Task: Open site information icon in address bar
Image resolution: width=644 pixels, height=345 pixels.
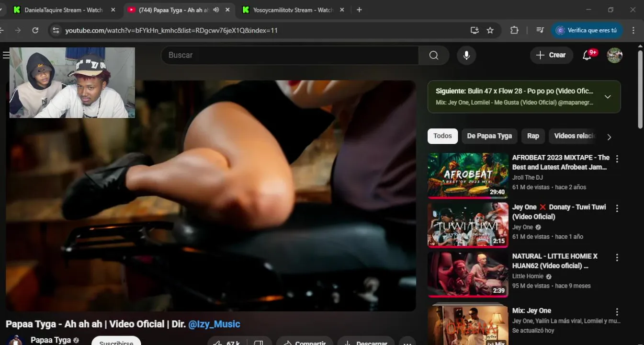Action: (x=56, y=30)
